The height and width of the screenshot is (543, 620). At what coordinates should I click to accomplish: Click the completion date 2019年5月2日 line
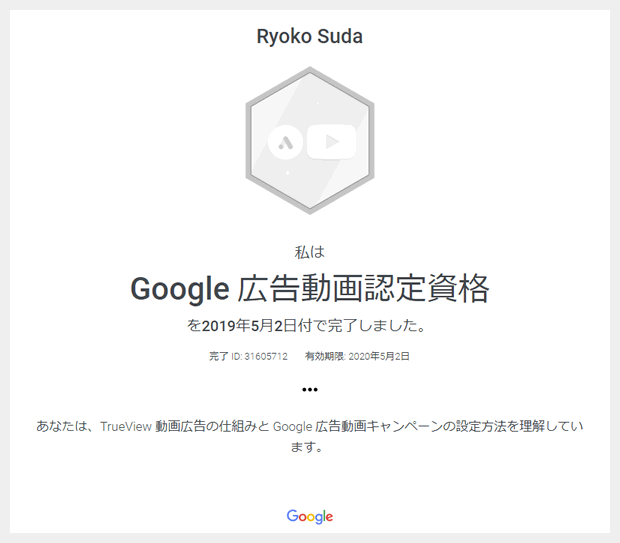[306, 325]
